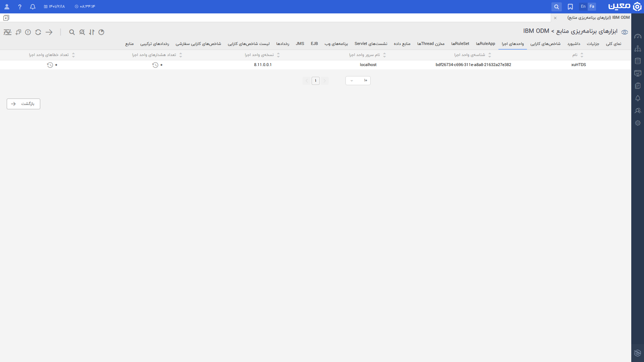Open the RuleApp‌ها tab

485,44
